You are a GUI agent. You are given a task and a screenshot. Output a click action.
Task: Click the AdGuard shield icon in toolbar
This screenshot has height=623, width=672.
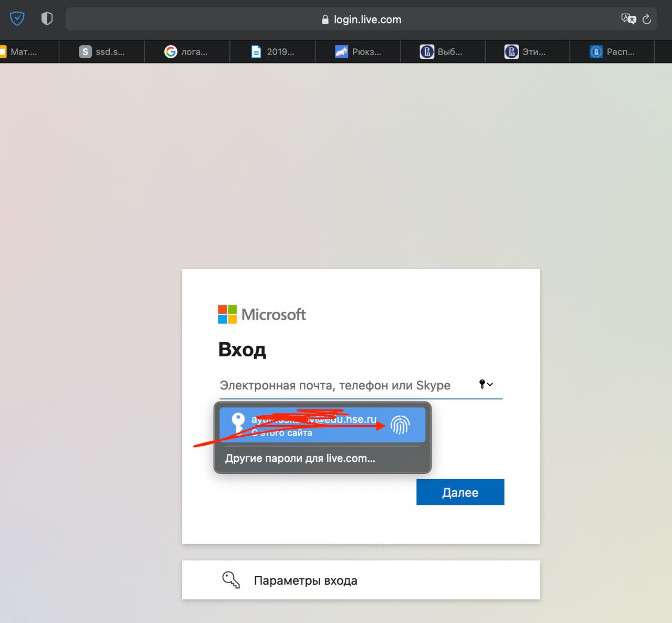(x=17, y=19)
